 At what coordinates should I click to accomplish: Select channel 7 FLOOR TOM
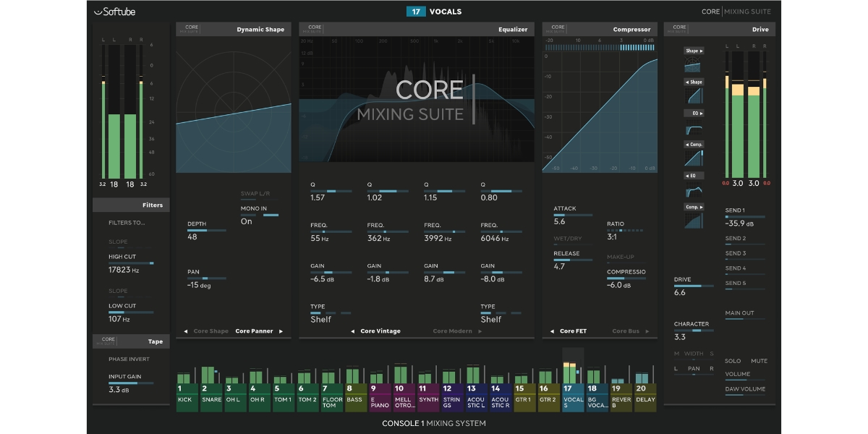pos(332,398)
